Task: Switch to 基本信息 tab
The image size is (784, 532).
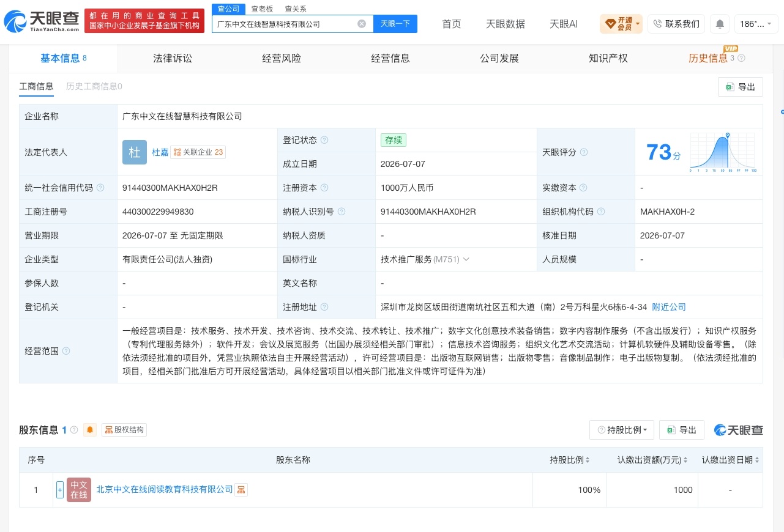Action: click(x=64, y=59)
